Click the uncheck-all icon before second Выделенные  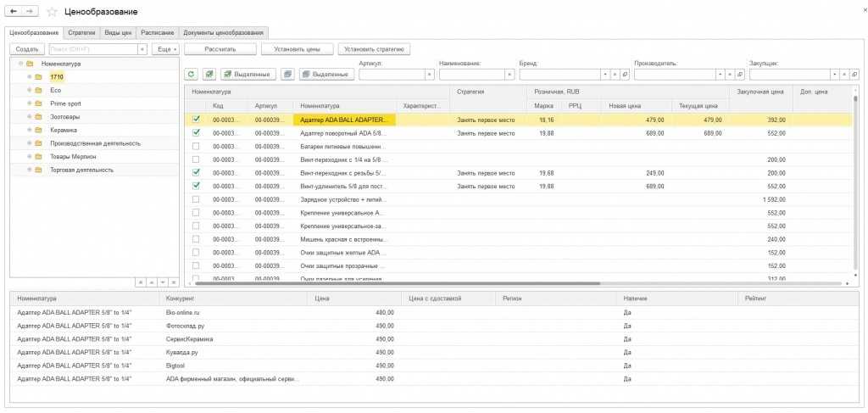(x=287, y=75)
